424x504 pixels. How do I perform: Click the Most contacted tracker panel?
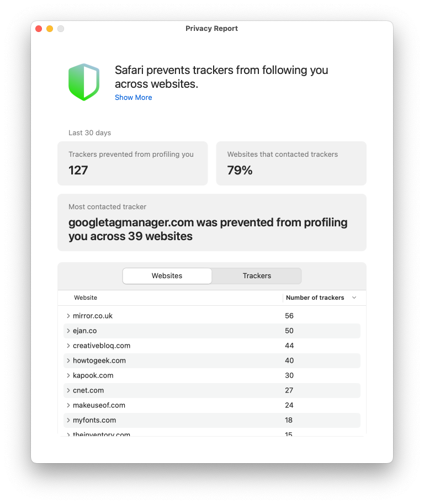pyautogui.click(x=211, y=222)
